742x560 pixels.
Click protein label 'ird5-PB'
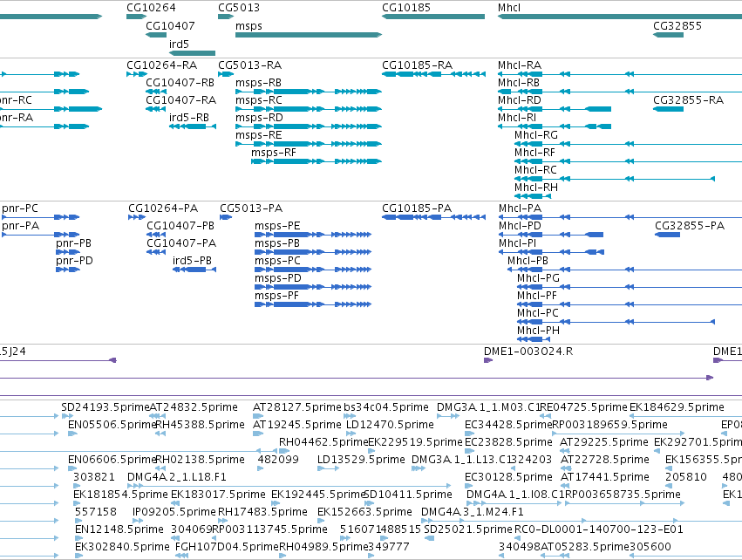192,261
